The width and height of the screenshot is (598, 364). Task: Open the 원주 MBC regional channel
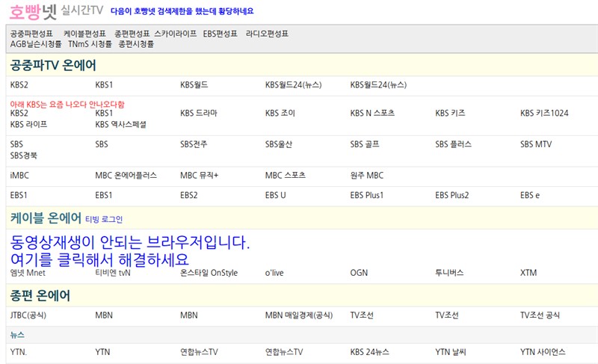366,176
